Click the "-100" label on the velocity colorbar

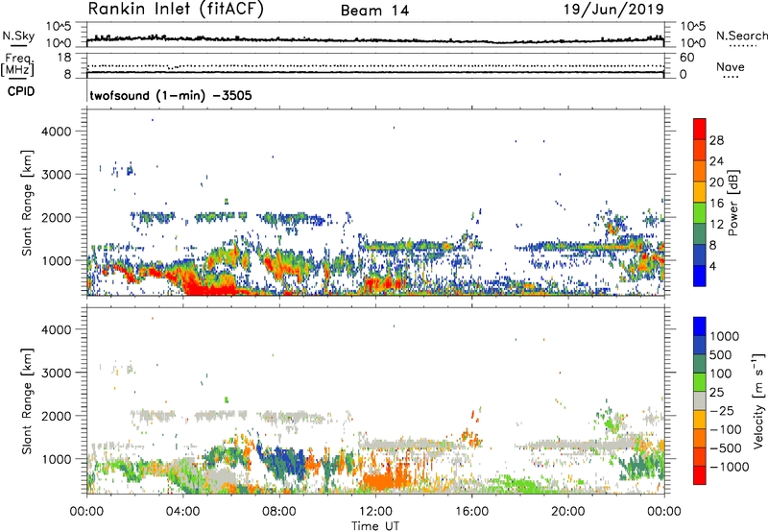[x=726, y=429]
